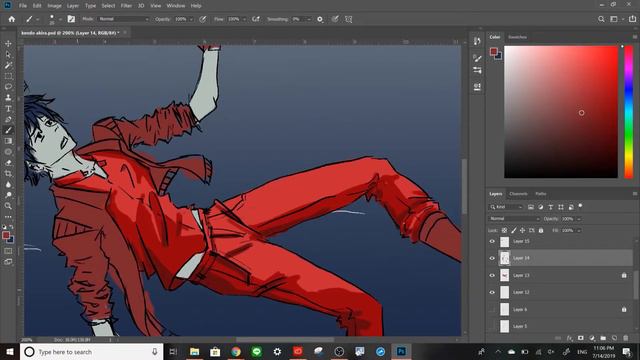Click the Share icon at top right
This screenshot has height=360, width=640.
click(x=632, y=19)
